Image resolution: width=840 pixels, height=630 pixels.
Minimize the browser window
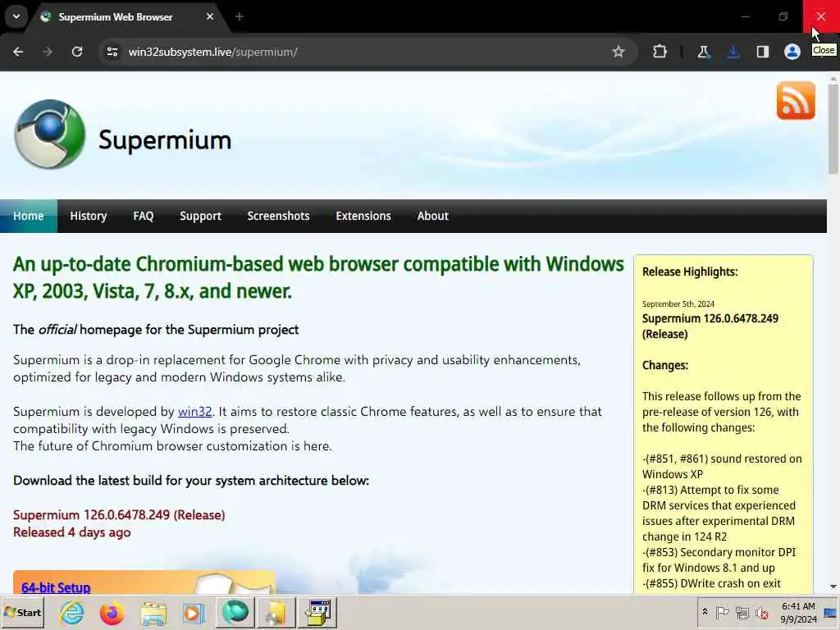[745, 16]
